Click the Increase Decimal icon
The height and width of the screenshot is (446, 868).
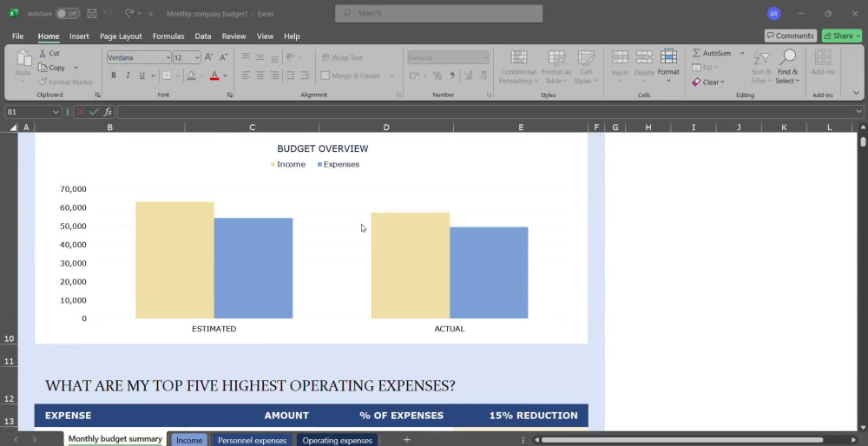[x=468, y=75]
